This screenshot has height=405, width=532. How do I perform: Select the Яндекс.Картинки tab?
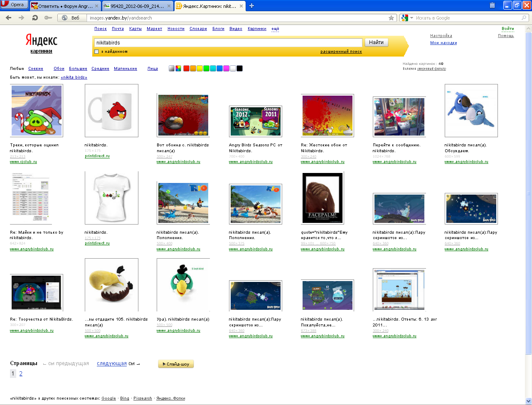point(210,6)
